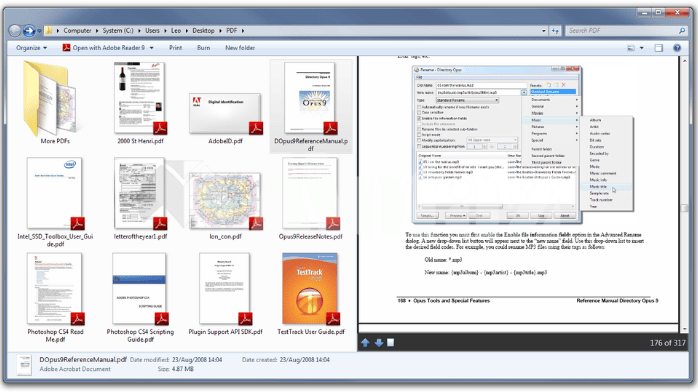
Task: Click into the Search PDF field
Action: (x=621, y=31)
